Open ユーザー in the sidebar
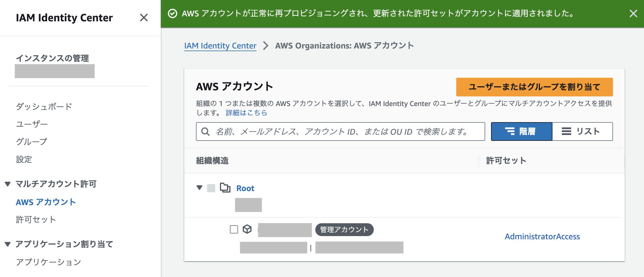The height and width of the screenshot is (277, 644). point(32,124)
